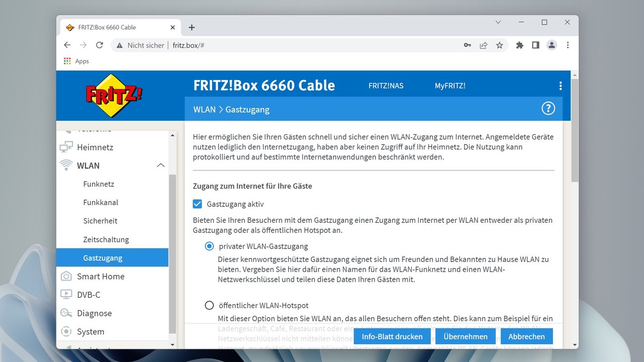The width and height of the screenshot is (644, 362).
Task: Select the WLAN antenna icon in sidebar
Action: pos(66,165)
